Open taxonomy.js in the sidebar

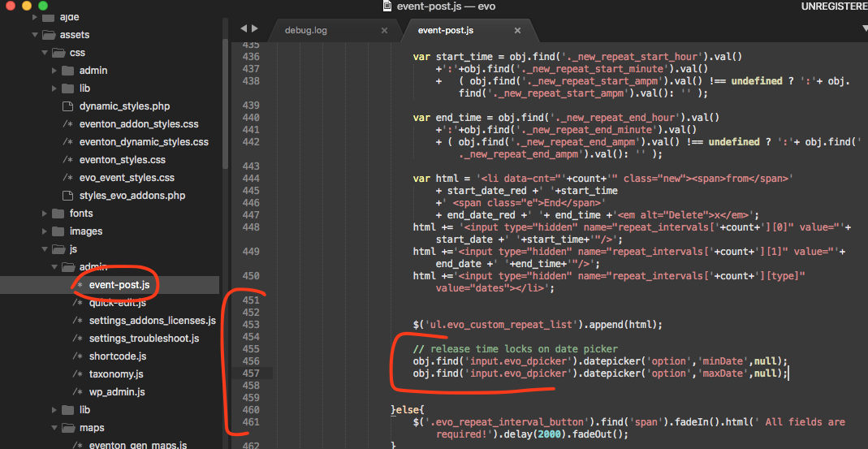[117, 373]
